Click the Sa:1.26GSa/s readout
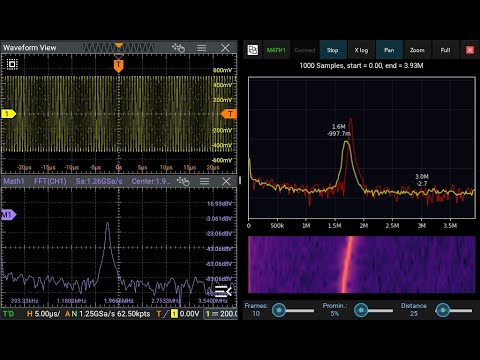This screenshot has width=480, height=360. [x=99, y=181]
